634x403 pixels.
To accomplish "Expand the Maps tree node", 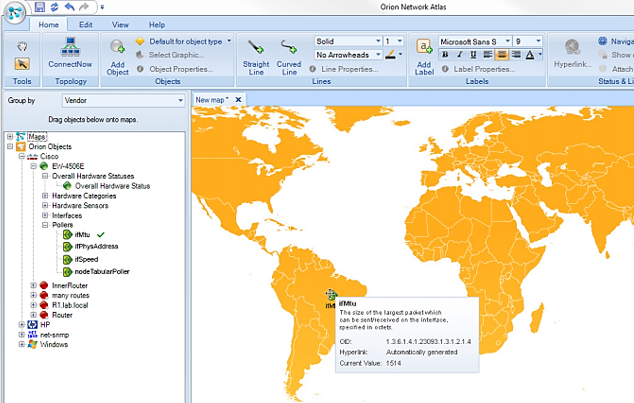I will [10, 137].
